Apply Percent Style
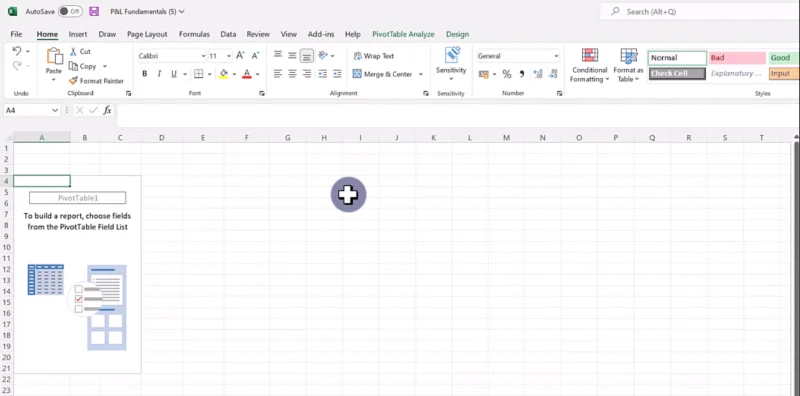 pyautogui.click(x=507, y=74)
